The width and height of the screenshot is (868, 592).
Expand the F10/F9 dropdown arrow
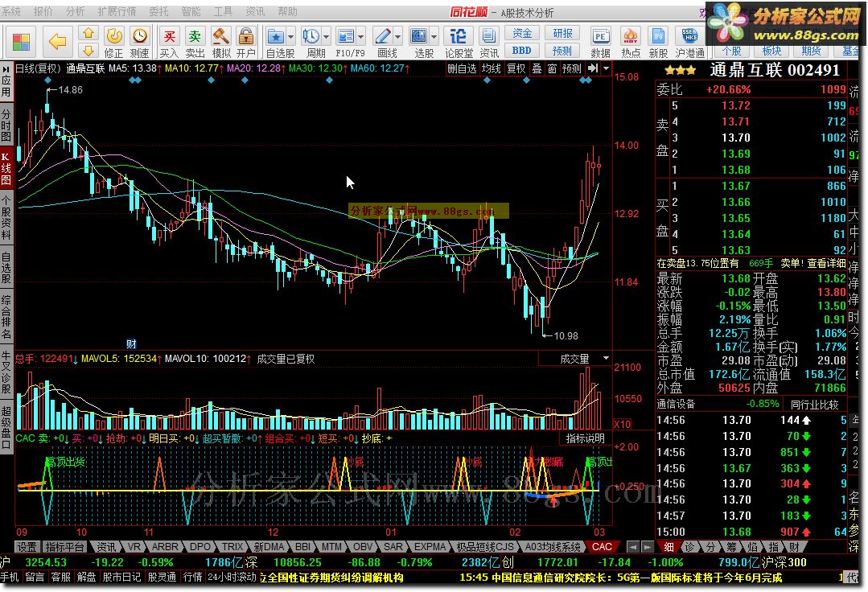(x=361, y=37)
